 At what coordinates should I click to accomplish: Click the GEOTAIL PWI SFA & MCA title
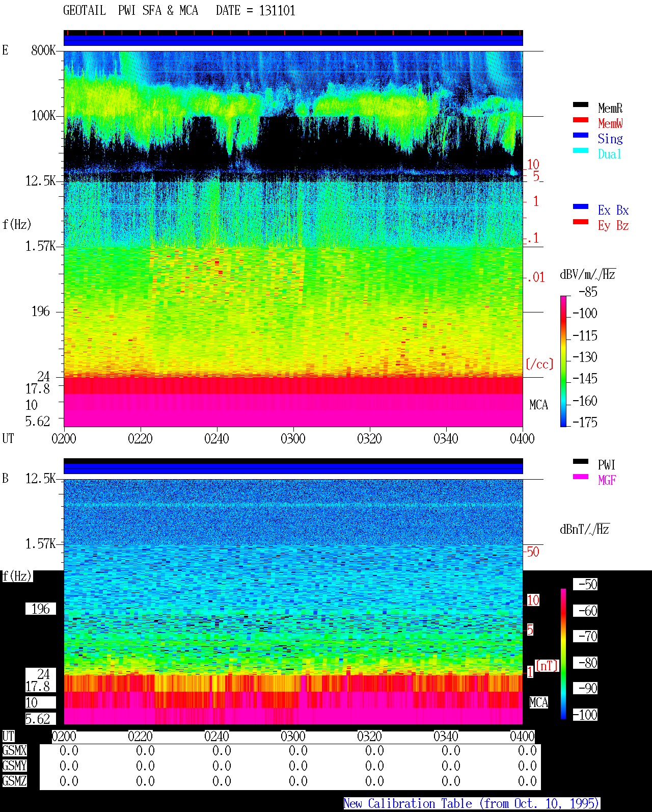[130, 11]
